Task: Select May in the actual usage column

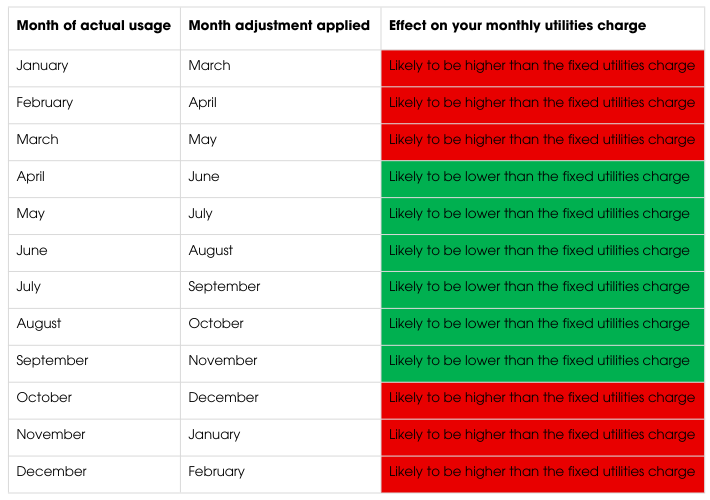Action: (x=31, y=214)
